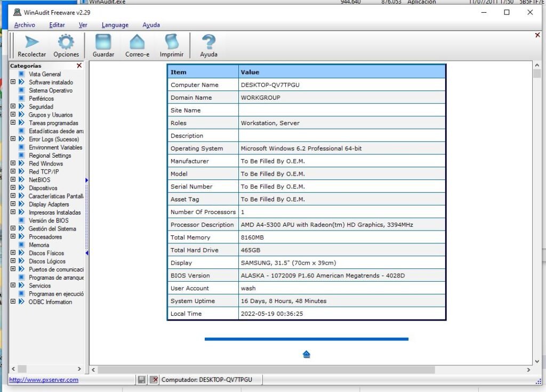Image resolution: width=546 pixels, height=392 pixels.
Task: Click the Versión de BIOS category icon
Action: coord(21,220)
